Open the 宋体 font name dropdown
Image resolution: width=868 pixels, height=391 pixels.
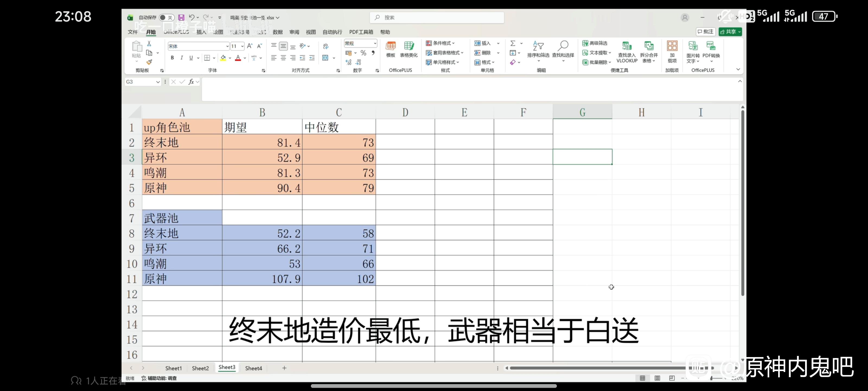pos(228,46)
